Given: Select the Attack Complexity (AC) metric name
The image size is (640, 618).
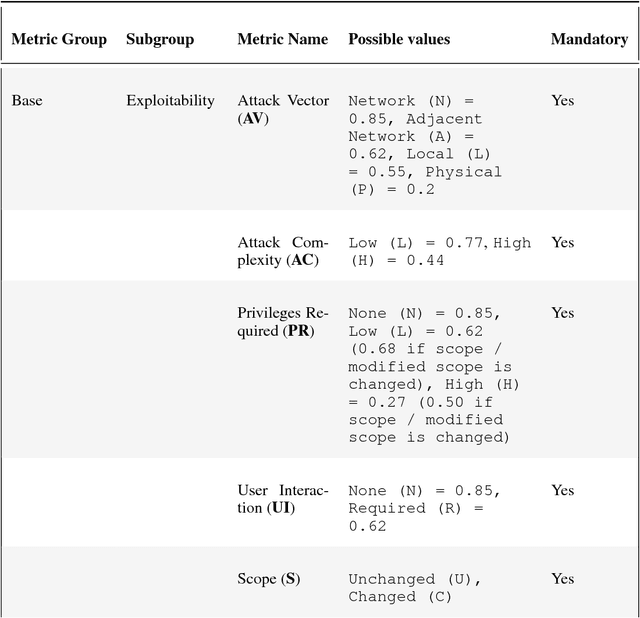Looking at the screenshot, I should [282, 251].
